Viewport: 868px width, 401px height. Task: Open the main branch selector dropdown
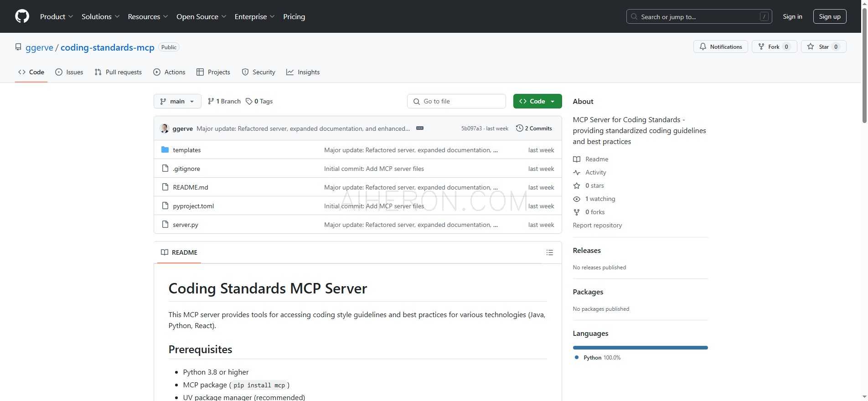point(177,101)
